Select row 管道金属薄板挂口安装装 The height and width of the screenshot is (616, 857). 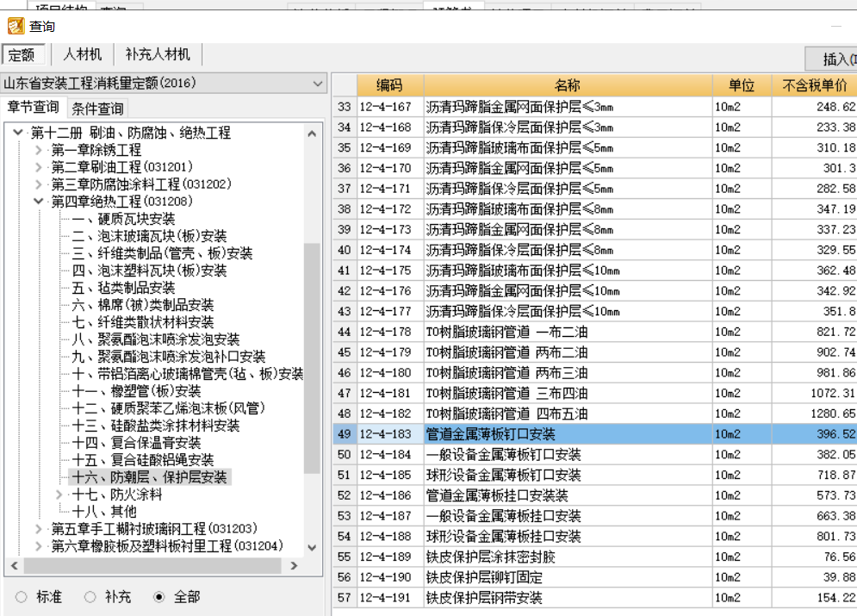[594, 495]
